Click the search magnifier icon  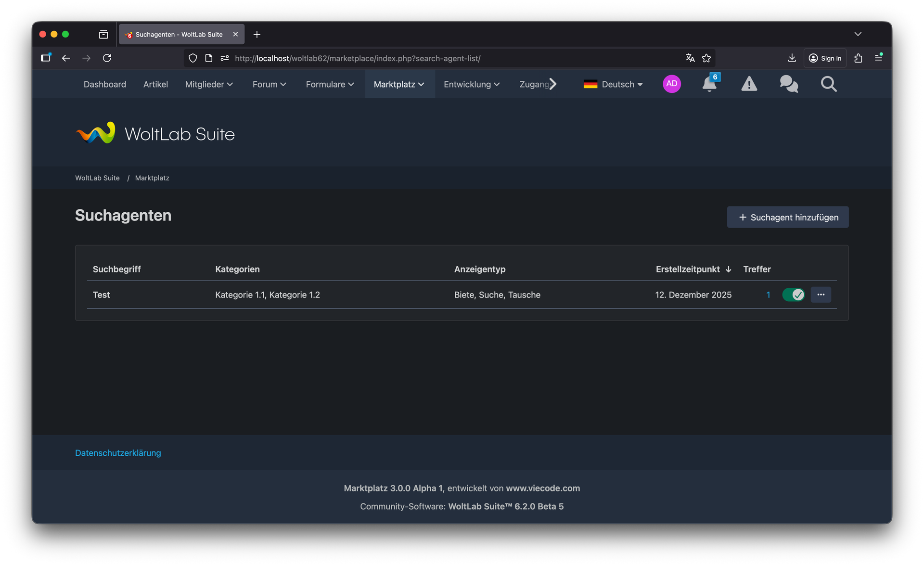(x=829, y=84)
